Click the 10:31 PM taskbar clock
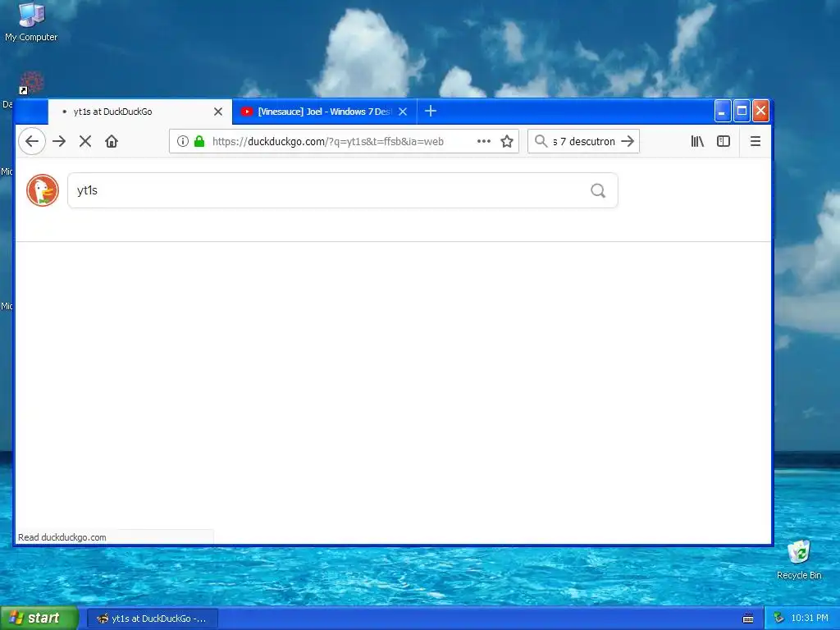Viewport: 840px width, 630px height. tap(810, 619)
